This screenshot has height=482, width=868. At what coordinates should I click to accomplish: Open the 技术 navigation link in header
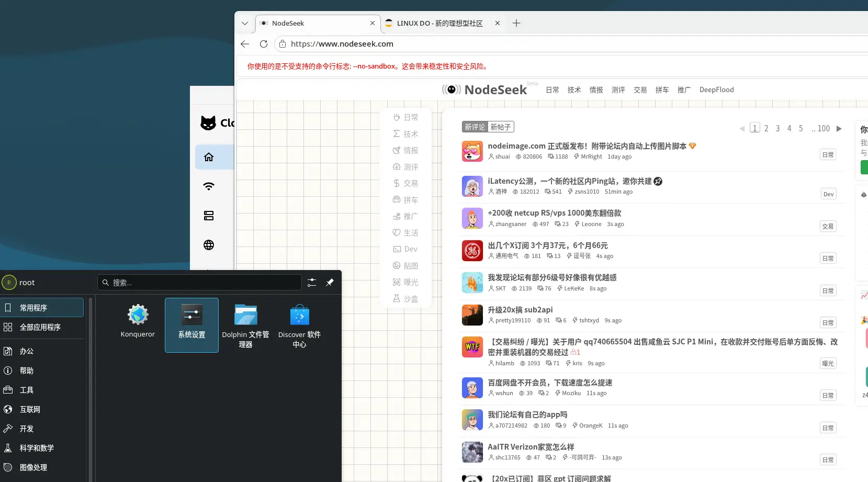click(x=574, y=89)
